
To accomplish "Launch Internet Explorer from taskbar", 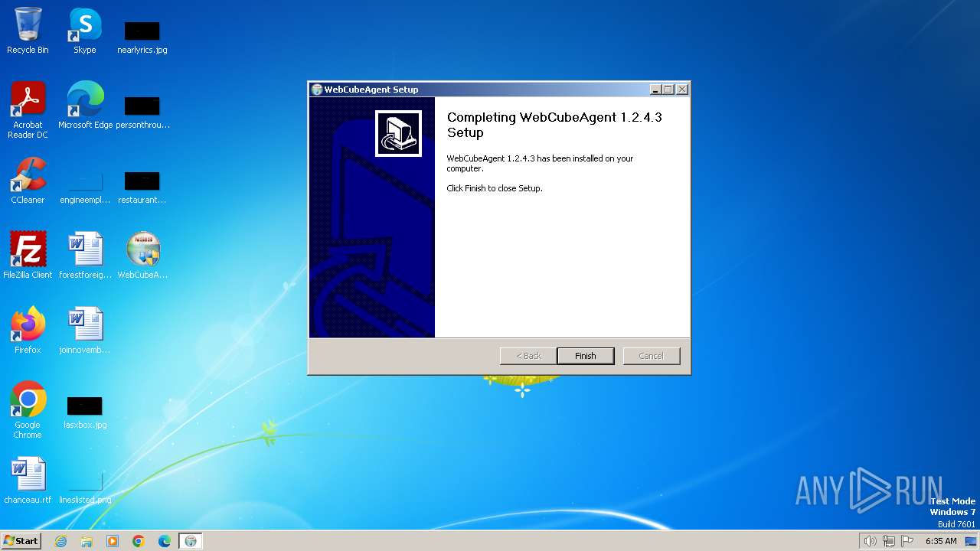I will [61, 541].
